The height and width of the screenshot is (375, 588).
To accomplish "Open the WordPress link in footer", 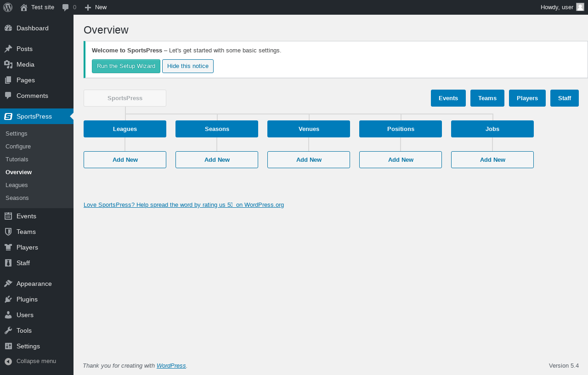I will pos(171,366).
